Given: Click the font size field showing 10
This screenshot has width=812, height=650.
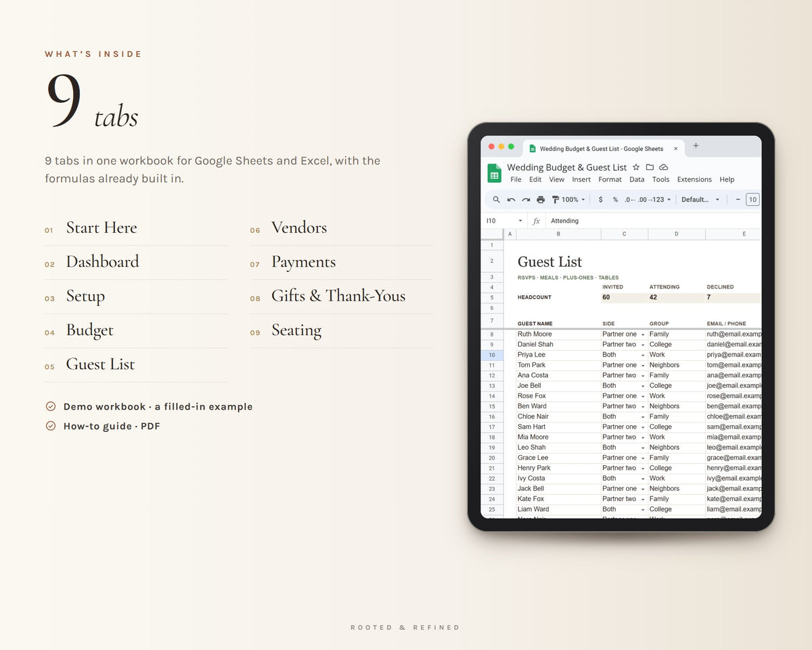Looking at the screenshot, I should pyautogui.click(x=752, y=200).
